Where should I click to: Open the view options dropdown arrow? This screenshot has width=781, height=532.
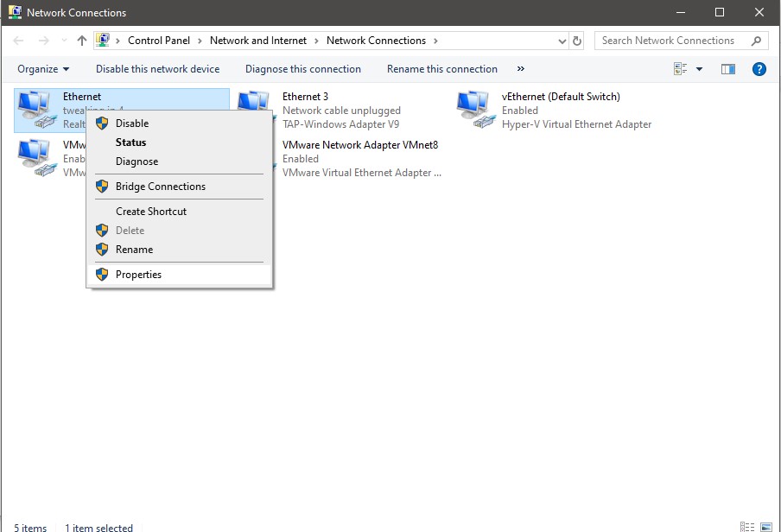point(699,69)
